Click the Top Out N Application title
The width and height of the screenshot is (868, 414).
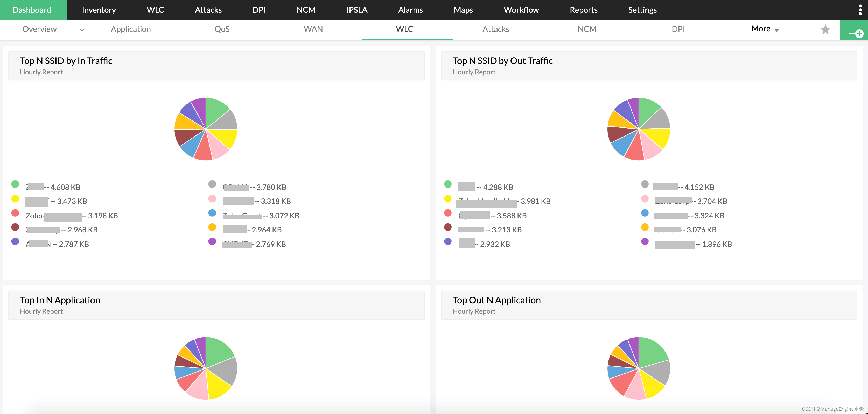[497, 300]
